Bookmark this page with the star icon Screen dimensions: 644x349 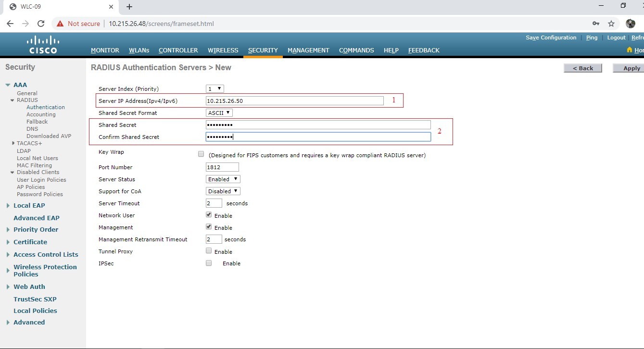[611, 24]
